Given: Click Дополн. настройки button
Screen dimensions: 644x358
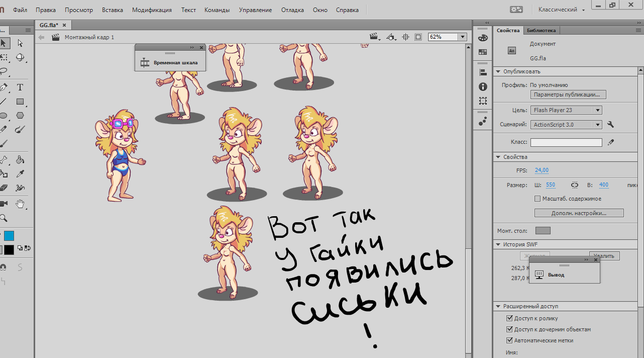Looking at the screenshot, I should [579, 213].
